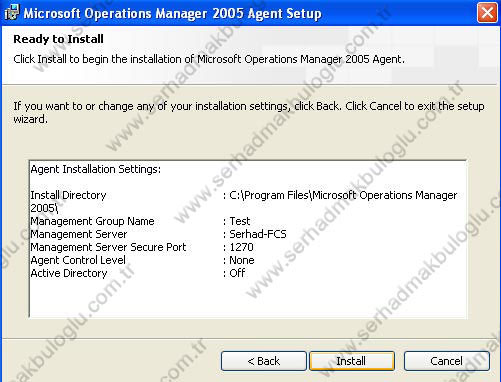Click the server value 'Serhad-FCS'

pos(258,234)
